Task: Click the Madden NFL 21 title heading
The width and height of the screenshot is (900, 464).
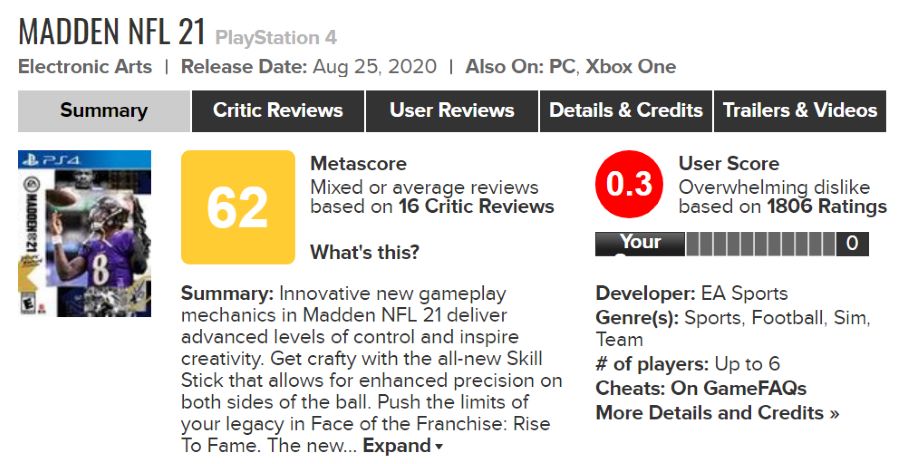Action: [111, 31]
